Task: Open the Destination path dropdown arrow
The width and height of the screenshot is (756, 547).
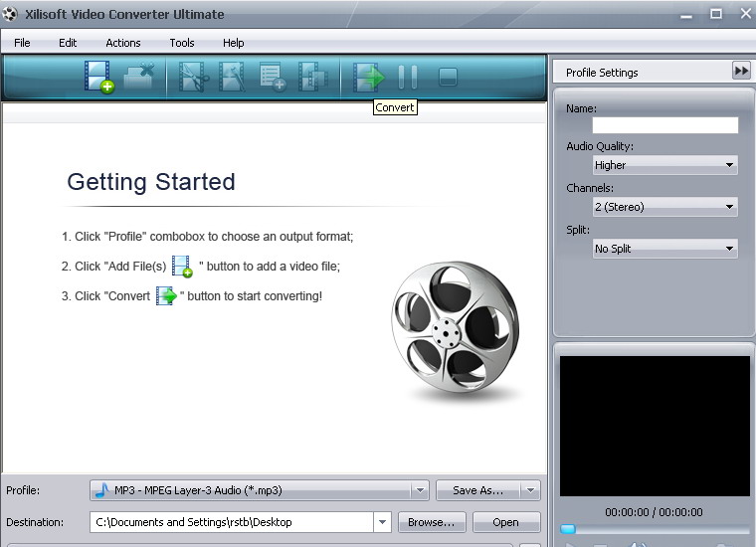Action: pyautogui.click(x=382, y=522)
